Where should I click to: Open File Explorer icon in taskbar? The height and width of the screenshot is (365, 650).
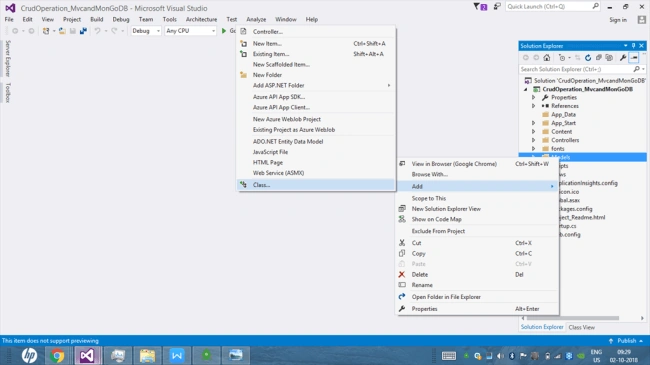[x=147, y=355]
